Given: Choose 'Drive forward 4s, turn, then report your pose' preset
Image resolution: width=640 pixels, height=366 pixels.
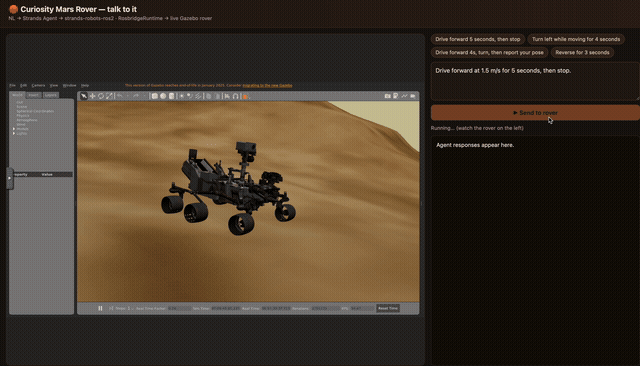Looking at the screenshot, I should (489, 52).
